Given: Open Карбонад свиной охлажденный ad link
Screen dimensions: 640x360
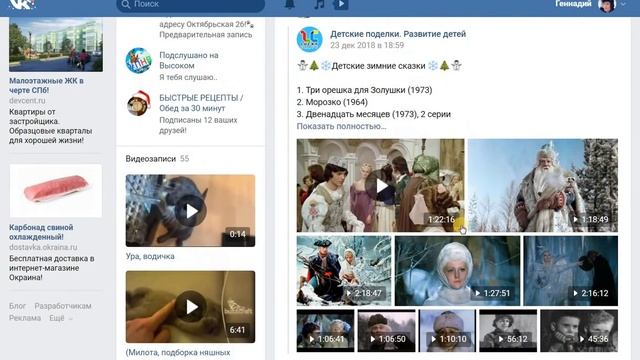Looking at the screenshot, I should coord(41,232).
